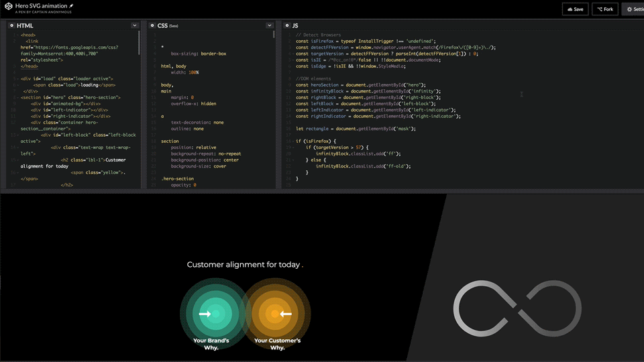The height and width of the screenshot is (362, 644).
Task: Expand the CSS panel dropdown arrow
Action: coord(270,25)
